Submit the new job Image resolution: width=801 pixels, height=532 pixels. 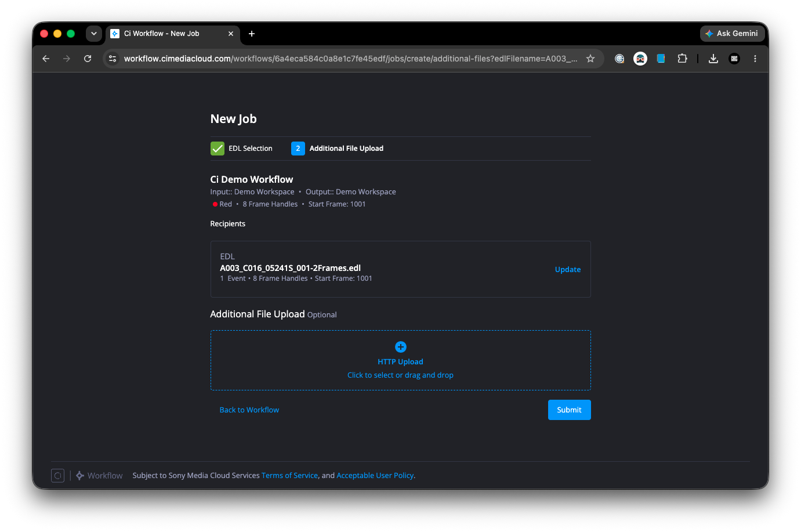[x=569, y=410]
